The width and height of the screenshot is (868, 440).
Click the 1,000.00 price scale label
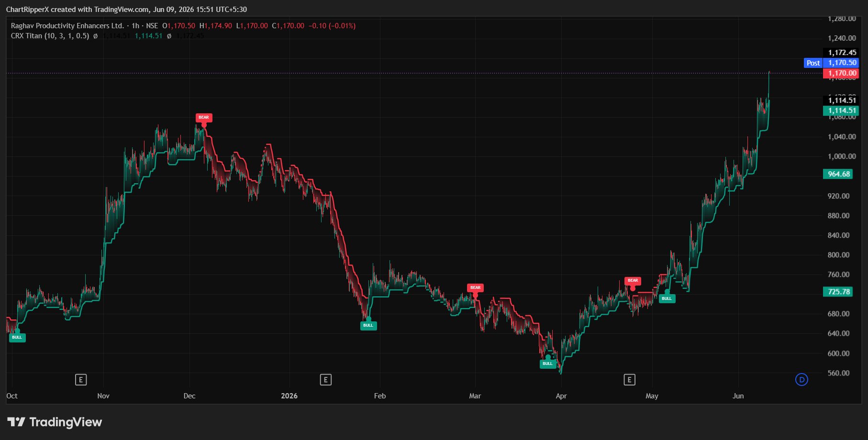click(842, 156)
